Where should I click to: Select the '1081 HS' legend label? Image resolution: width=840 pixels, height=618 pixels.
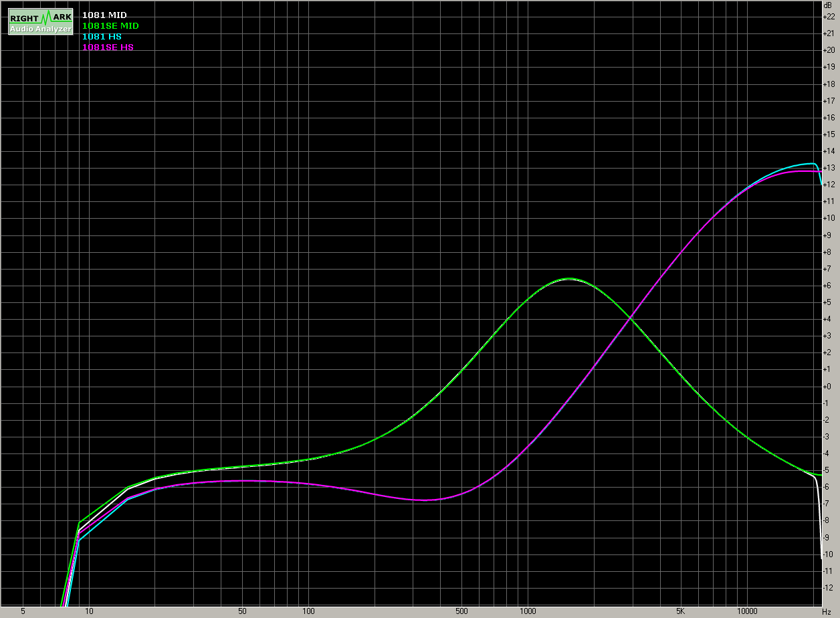tap(102, 36)
